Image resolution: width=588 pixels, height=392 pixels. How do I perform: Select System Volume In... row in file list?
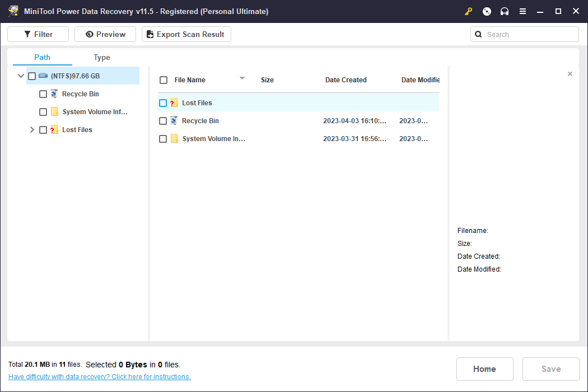click(x=298, y=139)
